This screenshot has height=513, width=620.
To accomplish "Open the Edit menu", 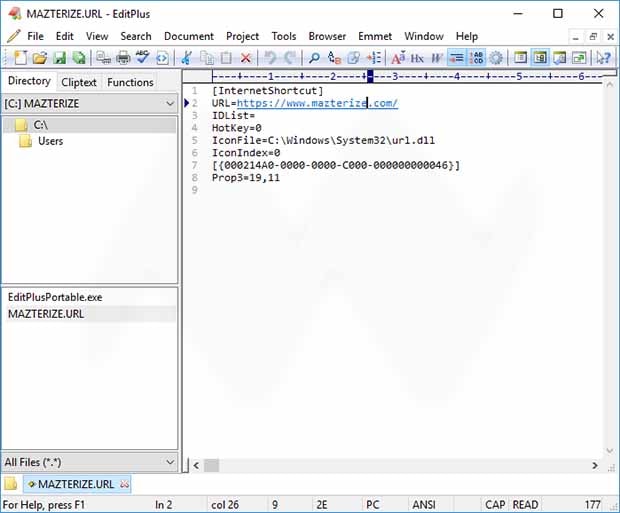I will [64, 36].
